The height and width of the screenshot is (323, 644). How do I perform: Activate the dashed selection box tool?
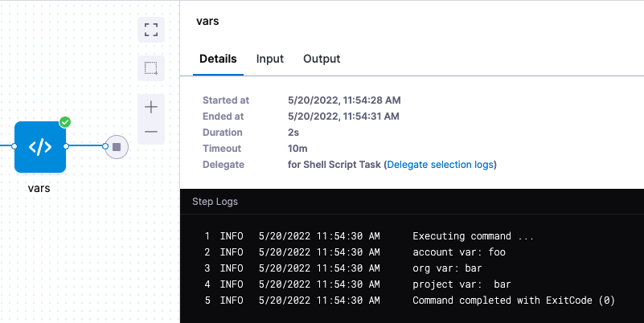(151, 68)
